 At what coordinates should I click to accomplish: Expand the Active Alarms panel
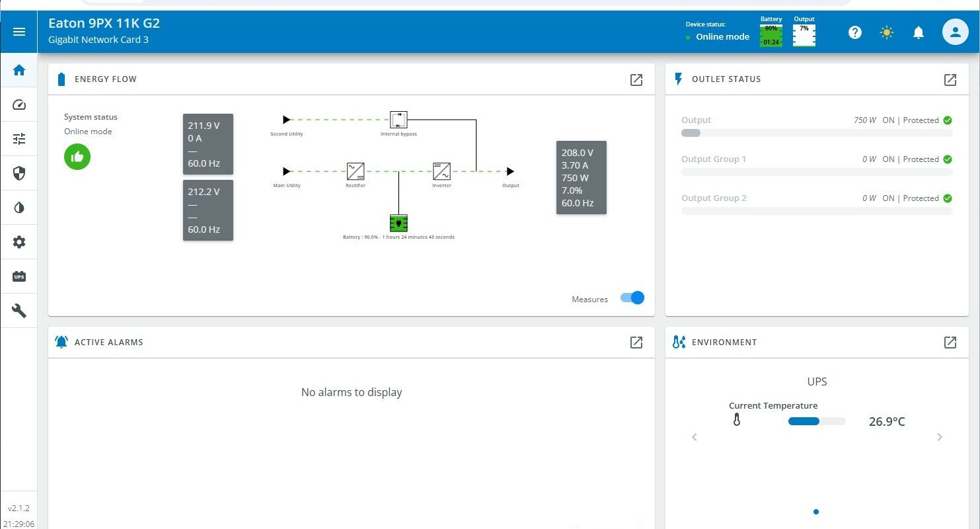click(636, 343)
